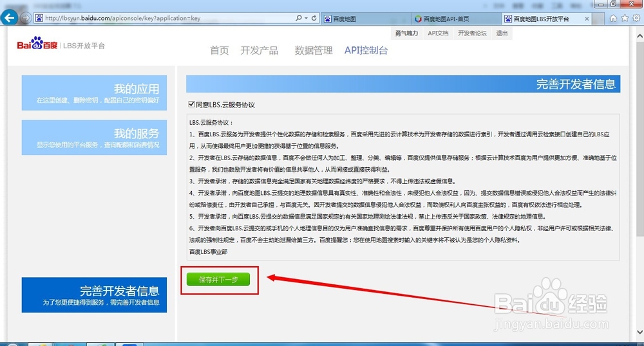The height and width of the screenshot is (346, 644).
Task: Click the page scrollbar down arrow
Action: [x=639, y=332]
